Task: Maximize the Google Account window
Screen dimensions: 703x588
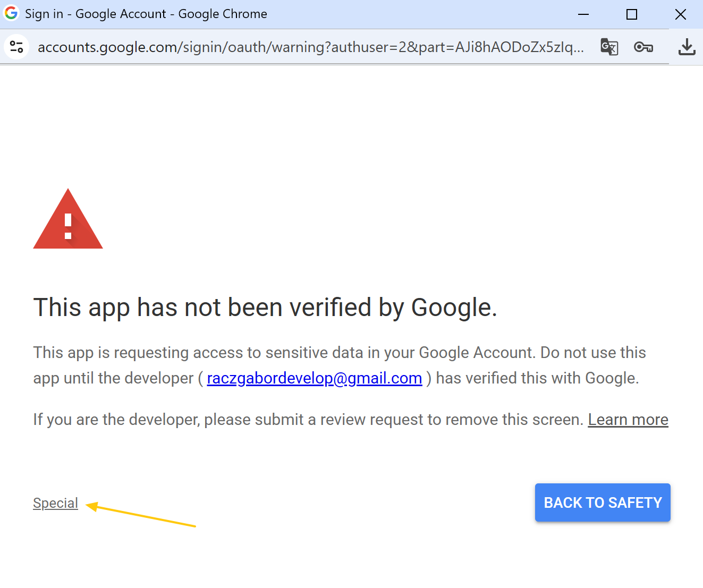Action: [632, 14]
